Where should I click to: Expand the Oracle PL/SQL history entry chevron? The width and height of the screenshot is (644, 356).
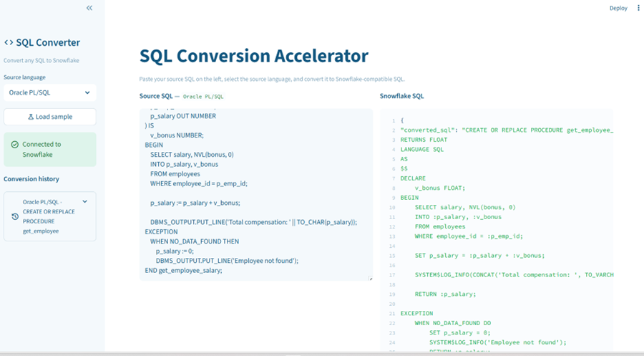[85, 202]
